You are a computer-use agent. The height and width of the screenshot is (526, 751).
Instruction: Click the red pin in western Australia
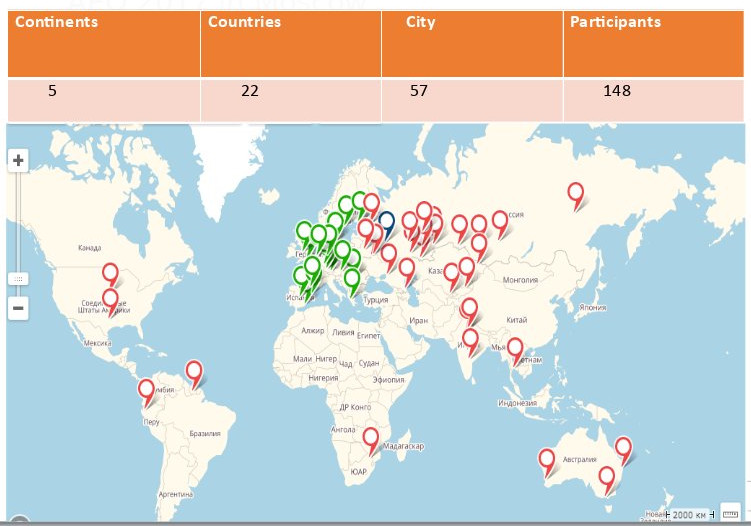[x=547, y=460]
